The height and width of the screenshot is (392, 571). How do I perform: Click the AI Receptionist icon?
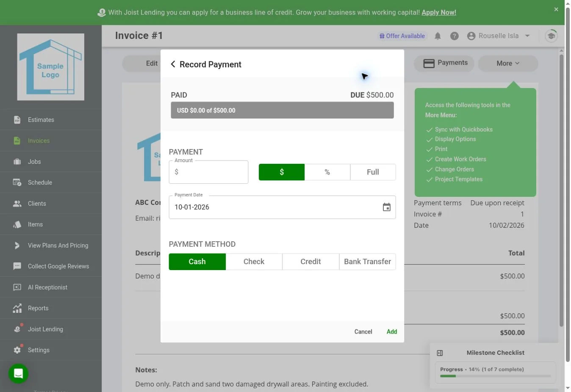[17, 287]
